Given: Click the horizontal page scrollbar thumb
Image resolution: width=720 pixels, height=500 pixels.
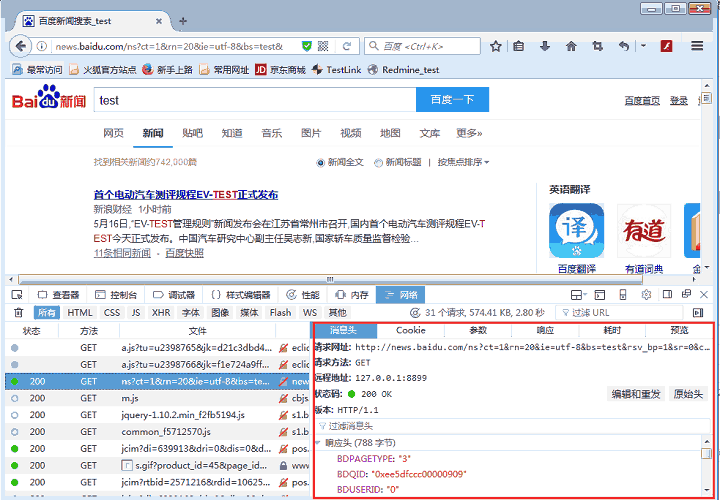Looking at the screenshot, I should pyautogui.click(x=330, y=279).
